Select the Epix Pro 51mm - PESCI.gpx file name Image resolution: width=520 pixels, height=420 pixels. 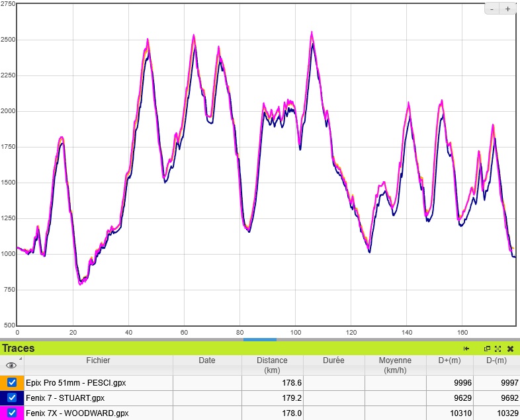click(76, 382)
